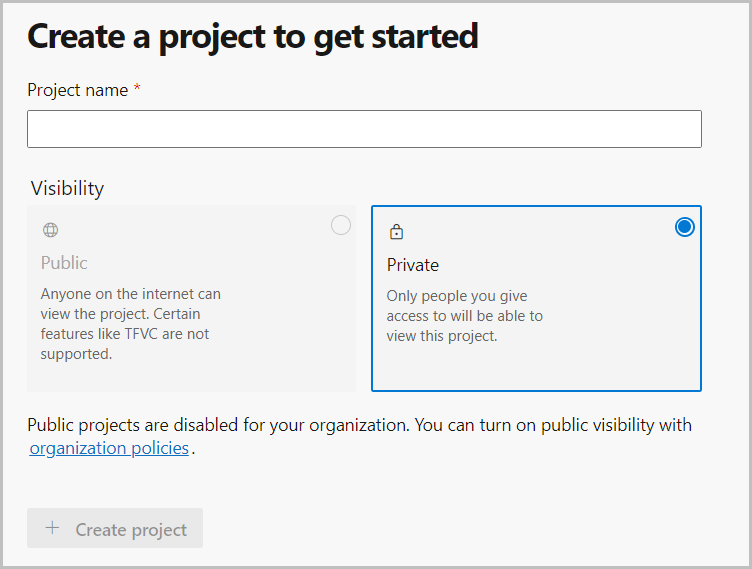Click the lock icon in Private option

coord(396,232)
